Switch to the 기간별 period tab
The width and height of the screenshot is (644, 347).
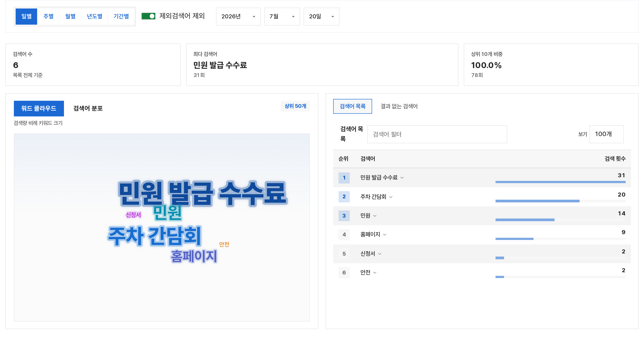[x=121, y=16]
